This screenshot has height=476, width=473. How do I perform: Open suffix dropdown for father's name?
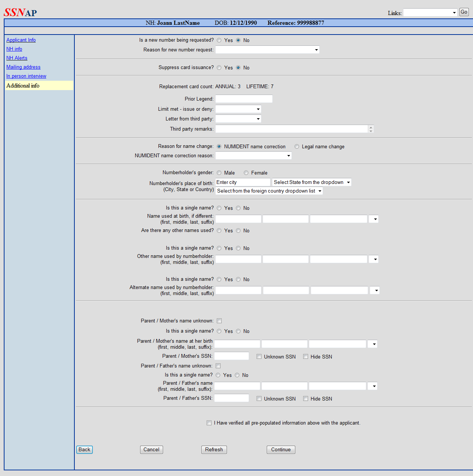(x=372, y=386)
